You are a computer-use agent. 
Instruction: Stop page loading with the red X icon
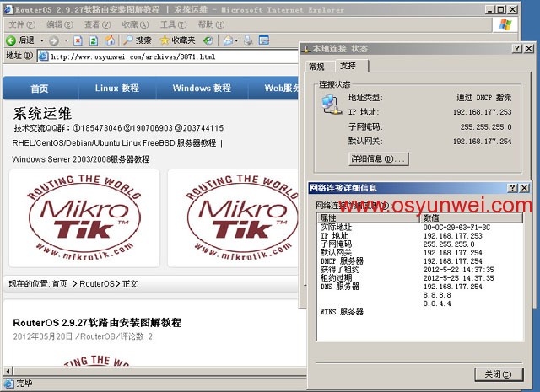coord(78,40)
